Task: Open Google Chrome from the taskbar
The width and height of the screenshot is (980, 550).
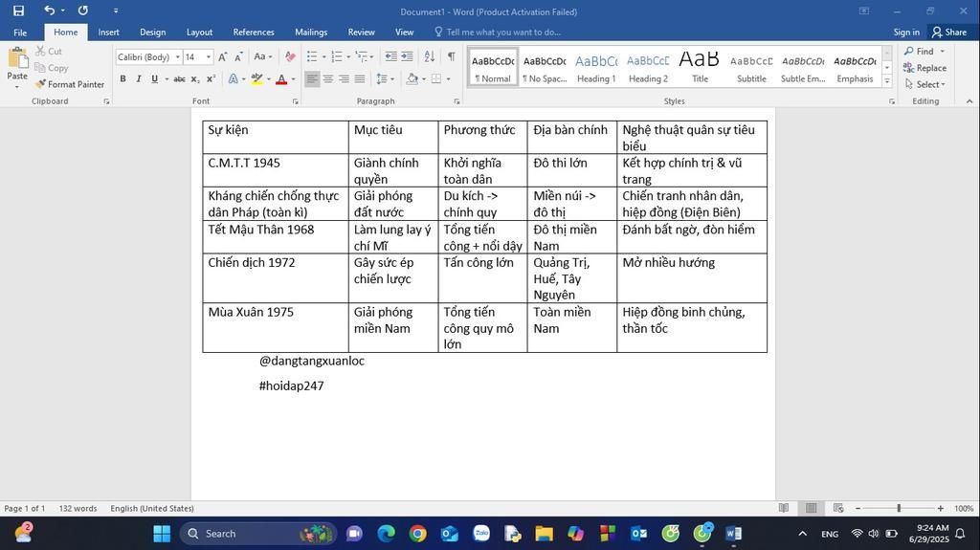Action: (418, 533)
